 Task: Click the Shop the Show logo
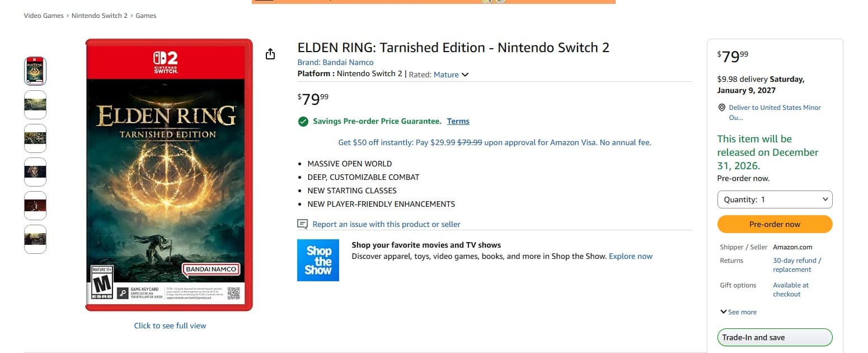point(318,260)
